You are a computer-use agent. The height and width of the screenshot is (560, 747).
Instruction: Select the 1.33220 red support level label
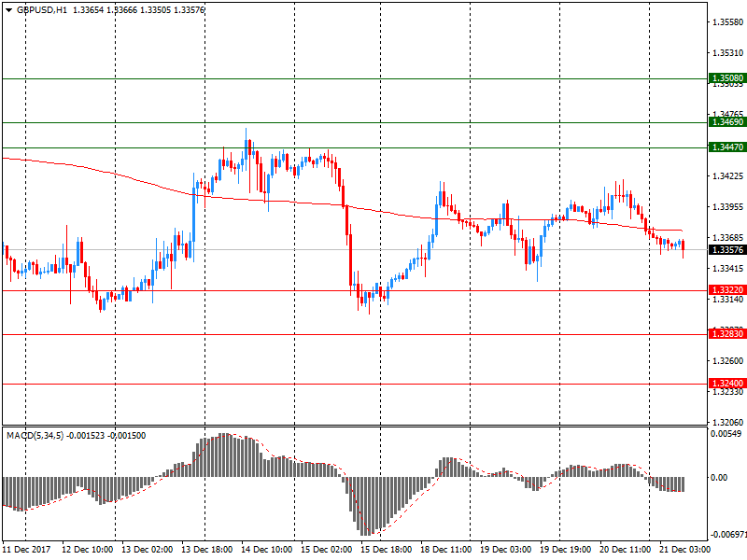pos(727,290)
